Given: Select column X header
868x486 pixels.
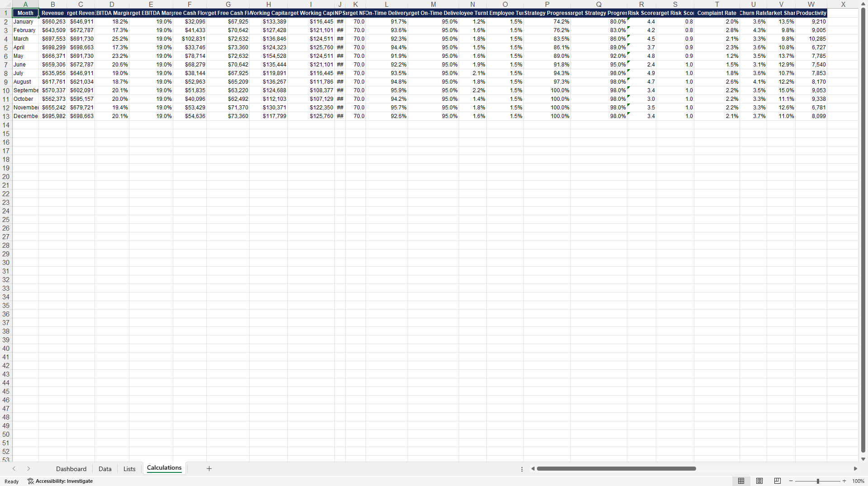Looking at the screenshot, I should [843, 4].
